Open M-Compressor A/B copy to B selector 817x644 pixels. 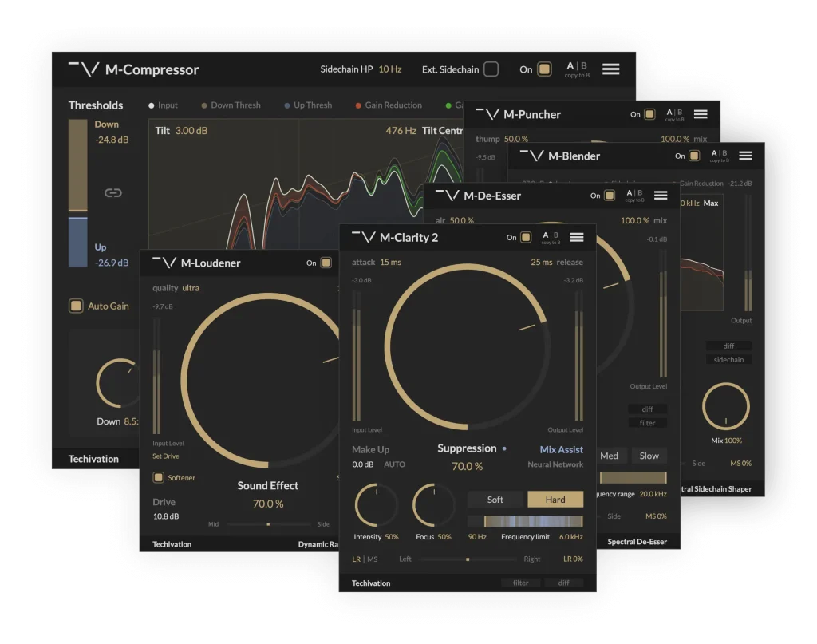(576, 69)
